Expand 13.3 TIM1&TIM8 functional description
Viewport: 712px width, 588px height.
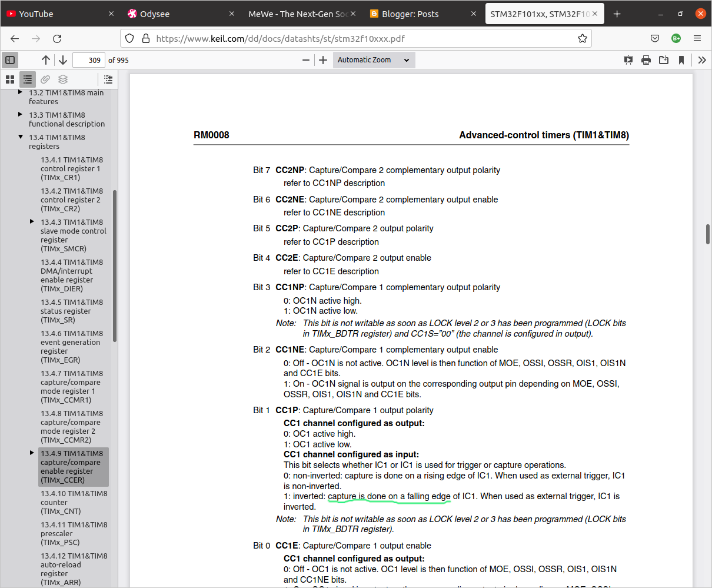tap(21, 115)
